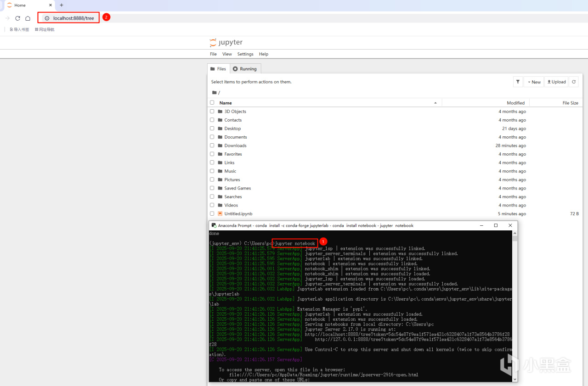Viewport: 588px width, 386px height.
Task: Sort files by Modified column header
Action: (x=515, y=103)
